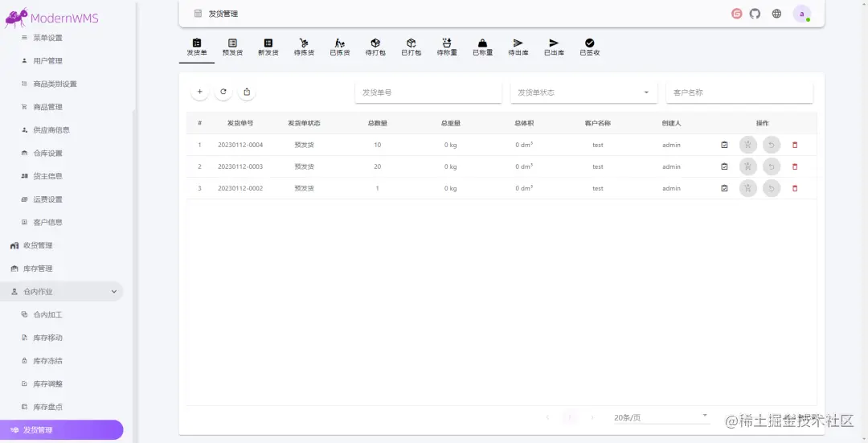Delete order 20230112-0004 with red trash icon

pos(795,145)
